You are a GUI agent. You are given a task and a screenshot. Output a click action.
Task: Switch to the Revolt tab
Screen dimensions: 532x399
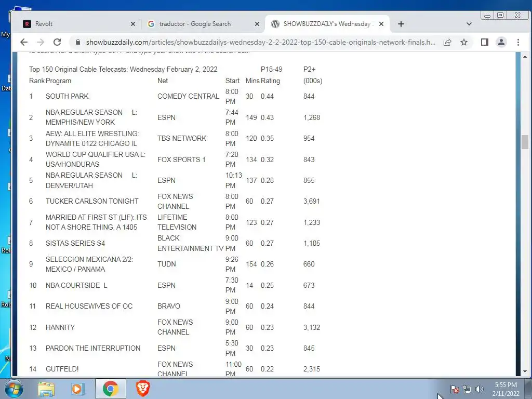(79, 24)
